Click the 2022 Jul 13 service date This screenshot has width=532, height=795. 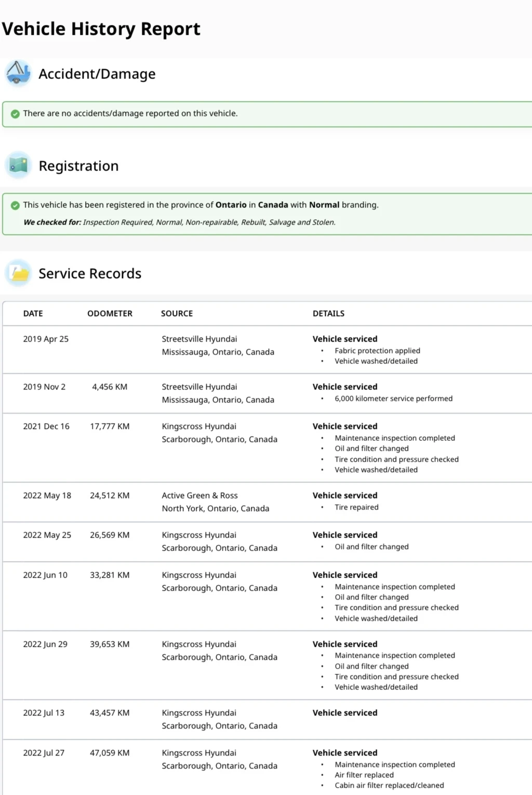click(x=44, y=713)
